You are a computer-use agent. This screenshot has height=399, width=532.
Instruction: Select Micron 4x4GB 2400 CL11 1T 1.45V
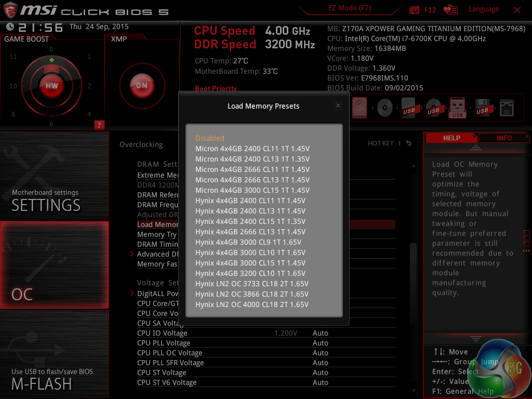tap(252, 149)
